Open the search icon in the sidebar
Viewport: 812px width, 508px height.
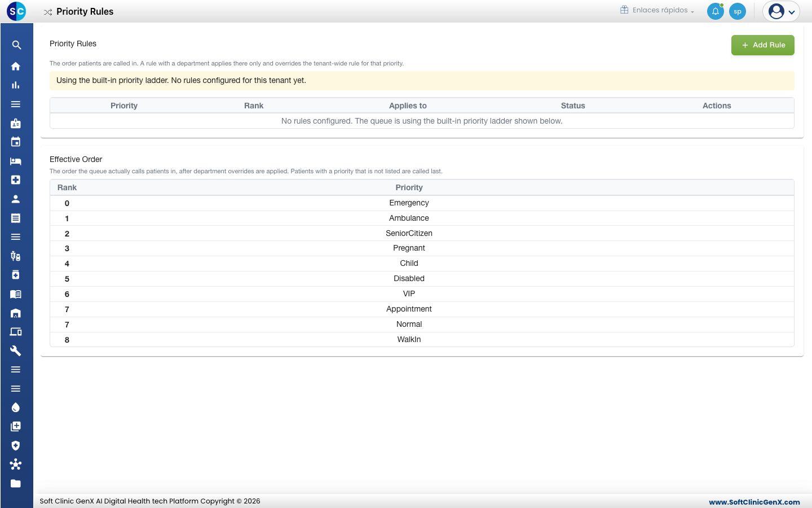pyautogui.click(x=16, y=45)
